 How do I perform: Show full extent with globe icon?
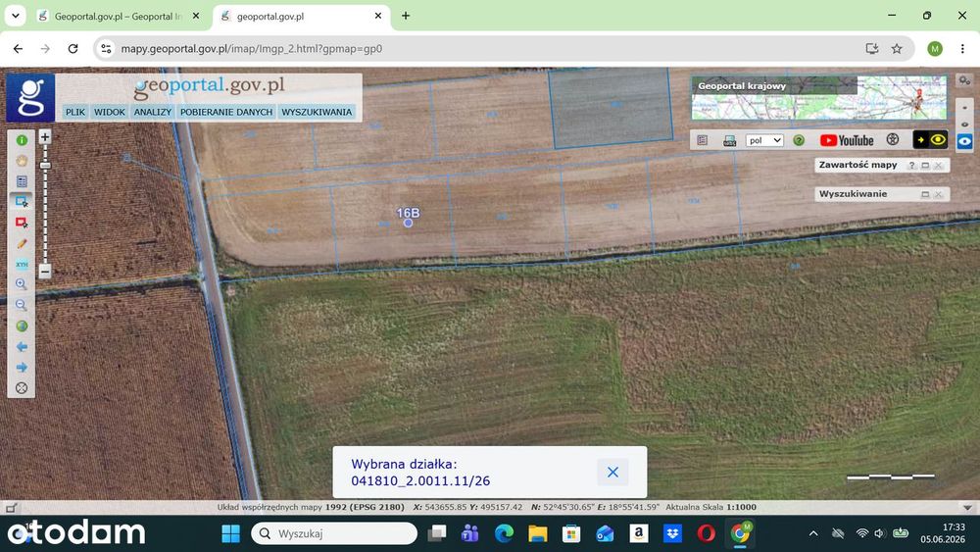(x=22, y=326)
